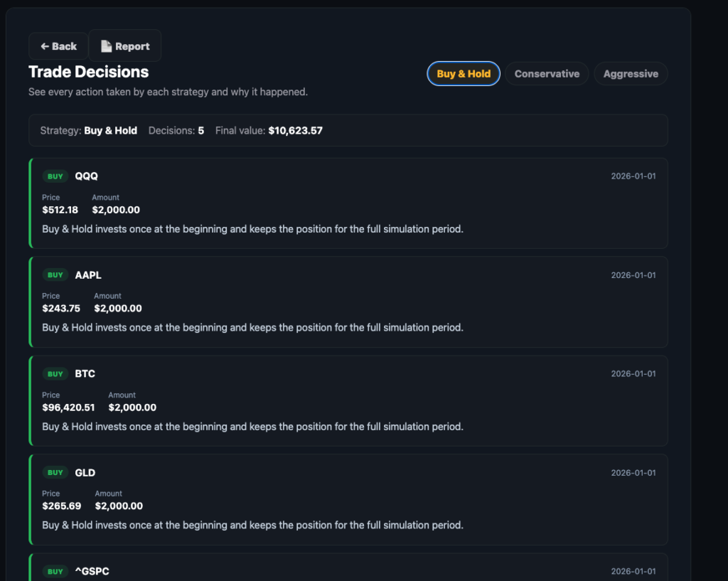Select the QQQ trade decision card
The height and width of the screenshot is (581, 728).
pos(348,203)
